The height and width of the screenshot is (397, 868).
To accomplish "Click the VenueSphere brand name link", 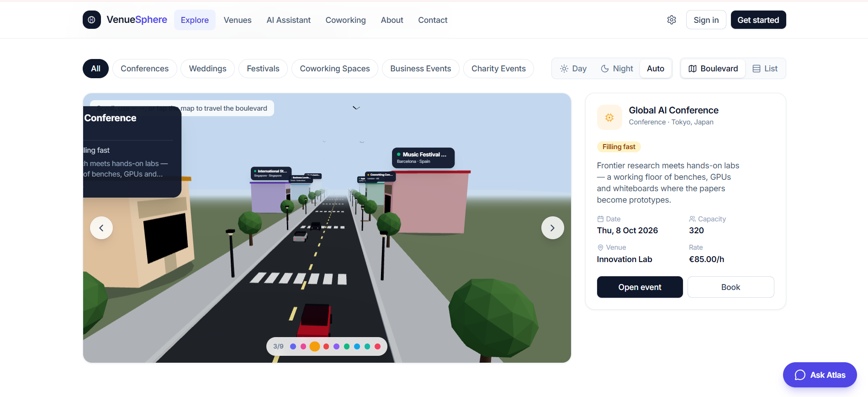I will click(x=137, y=20).
